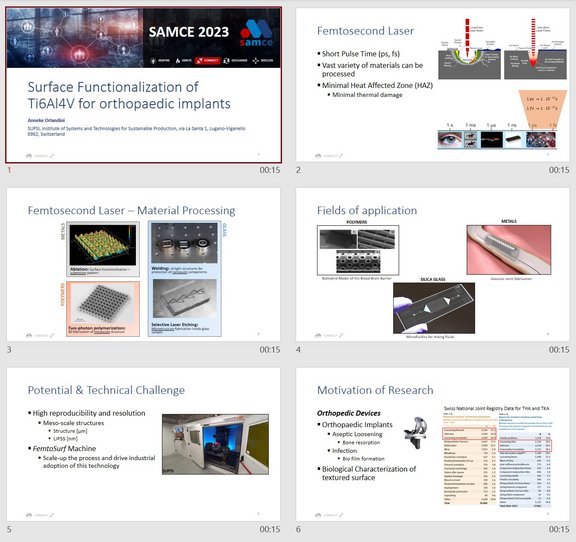The height and width of the screenshot is (542, 576).
Task: Select the Femtosecond Laser slide 2 thumbnail
Action: click(x=432, y=85)
